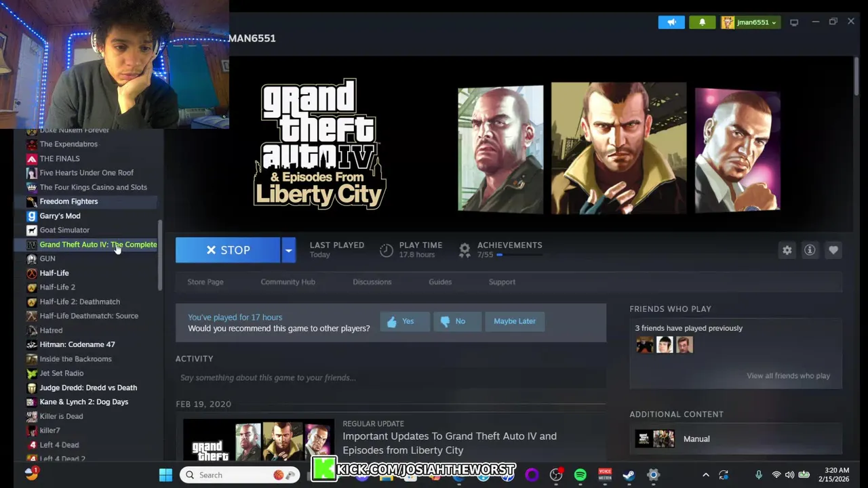Open the game settings gear icon
This screenshot has height=488, width=868.
pos(787,250)
